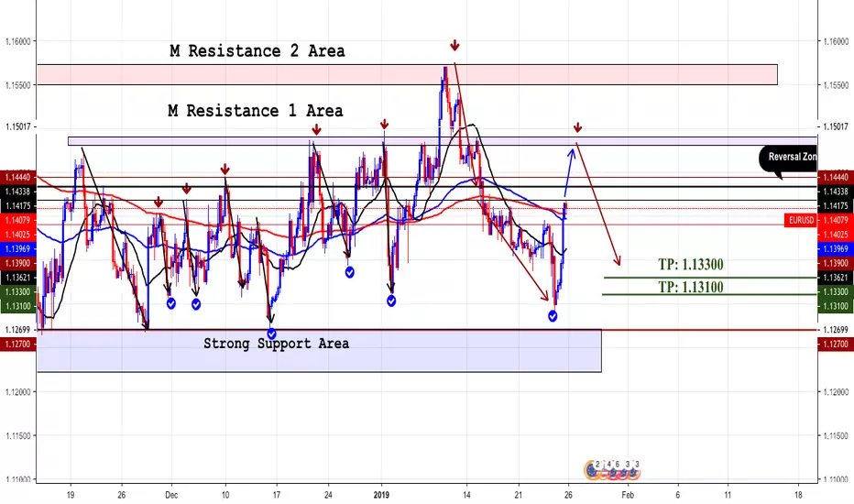Click 1.11500 label on left axis
854x504 pixels.
(18, 435)
